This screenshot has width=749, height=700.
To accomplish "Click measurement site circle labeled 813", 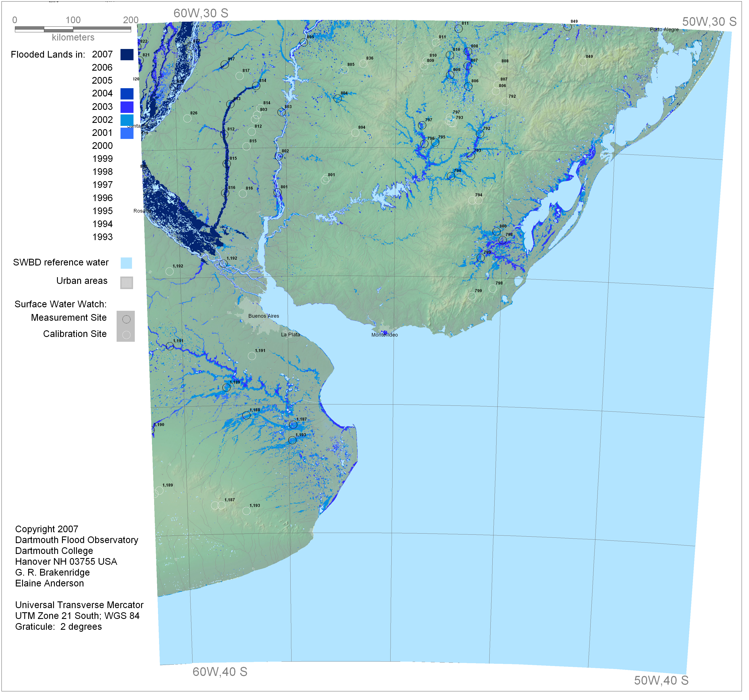I will point(231,104).
